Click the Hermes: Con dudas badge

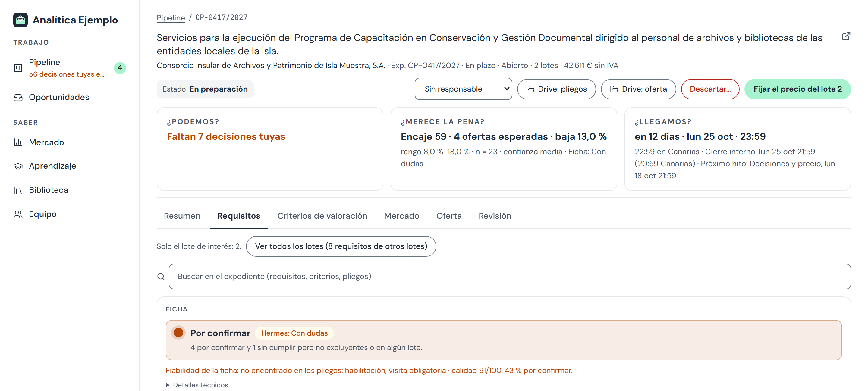(x=294, y=333)
